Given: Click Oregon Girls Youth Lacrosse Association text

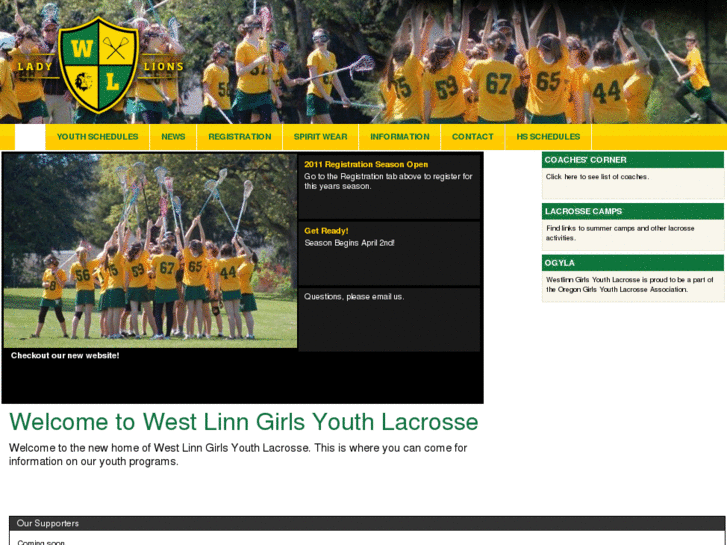Looking at the screenshot, I should 629,284.
